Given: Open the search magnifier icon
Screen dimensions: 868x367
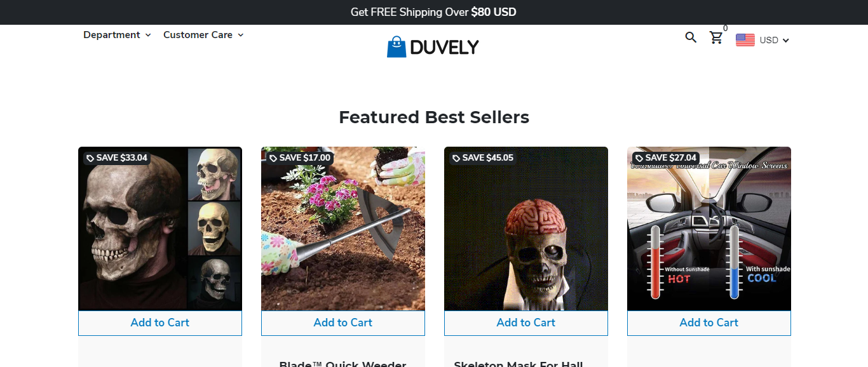Looking at the screenshot, I should (691, 37).
